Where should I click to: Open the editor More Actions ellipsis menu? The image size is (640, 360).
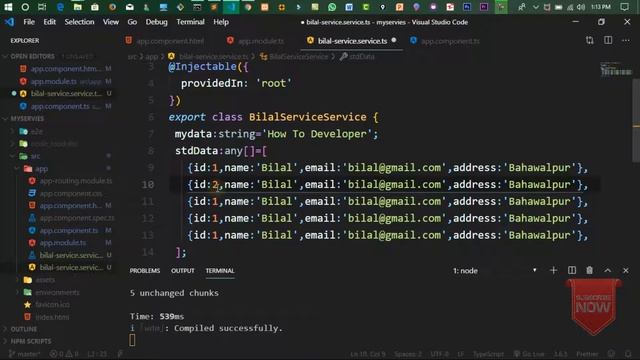tap(626, 40)
